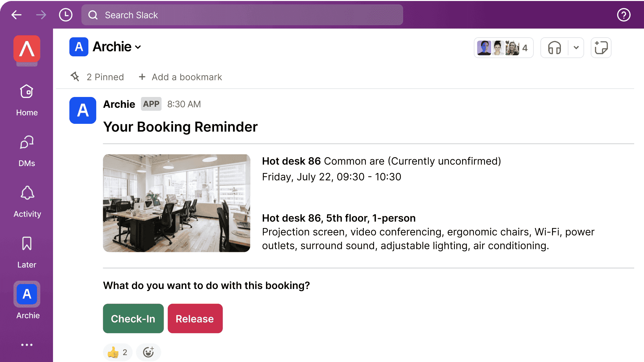Open the Later saved items list
The width and height of the screenshot is (644, 362).
(x=27, y=252)
